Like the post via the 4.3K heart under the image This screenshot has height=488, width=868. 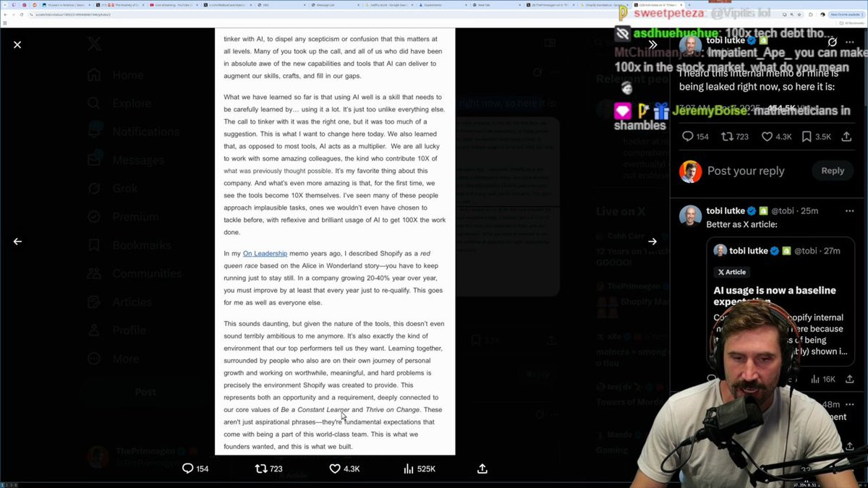(x=344, y=468)
